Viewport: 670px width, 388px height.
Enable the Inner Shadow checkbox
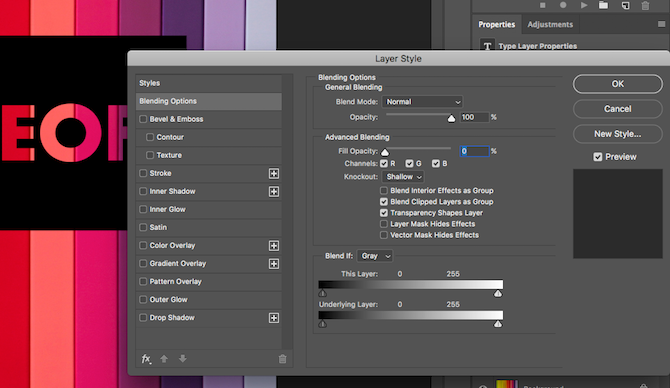coord(143,191)
